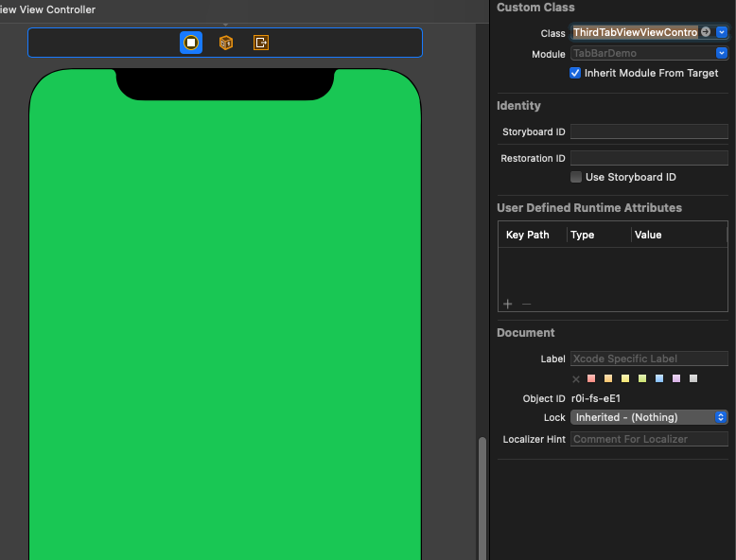The image size is (736, 560).
Task: Choose the orange label color swatch
Action: 608,378
